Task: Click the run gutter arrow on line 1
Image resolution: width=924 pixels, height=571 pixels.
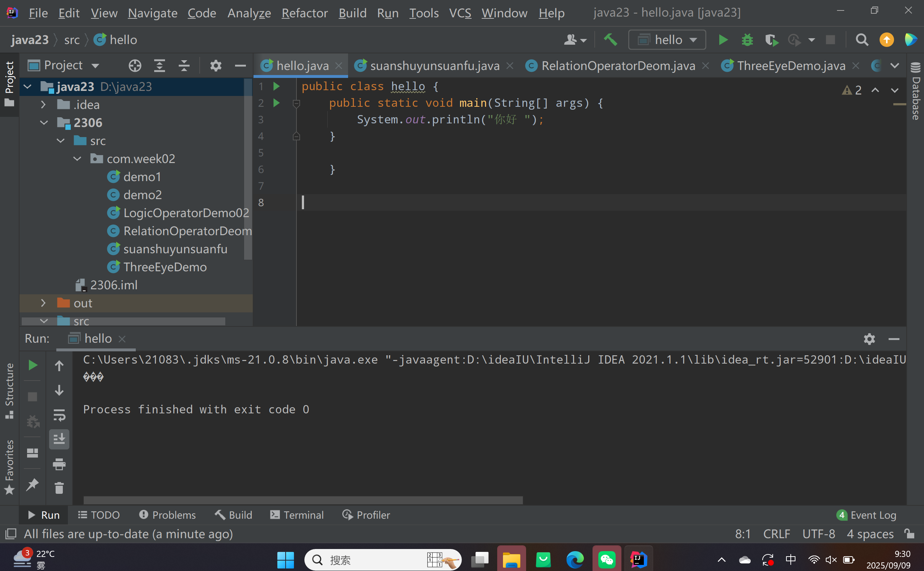Action: [x=277, y=87]
